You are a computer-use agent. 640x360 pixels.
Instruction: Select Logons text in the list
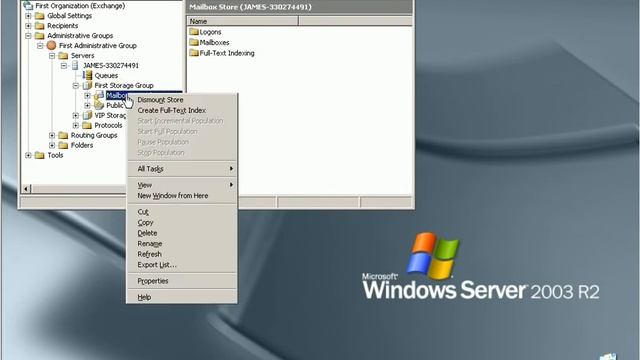pyautogui.click(x=211, y=32)
